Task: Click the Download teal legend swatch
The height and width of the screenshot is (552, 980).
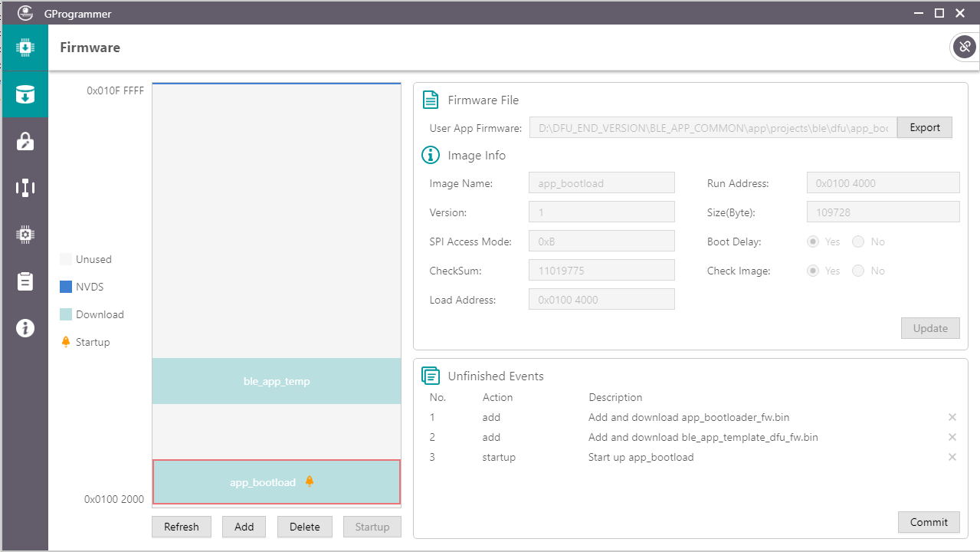Action: click(66, 314)
